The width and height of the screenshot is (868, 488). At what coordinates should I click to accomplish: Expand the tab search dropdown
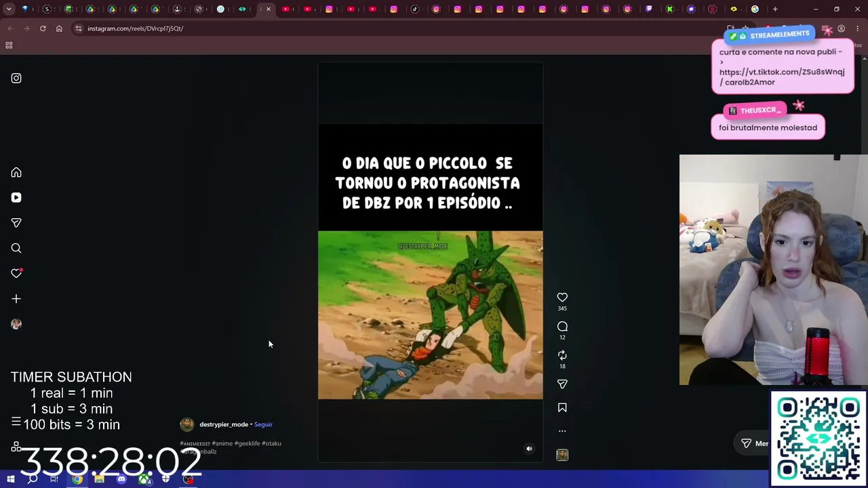pyautogui.click(x=9, y=9)
